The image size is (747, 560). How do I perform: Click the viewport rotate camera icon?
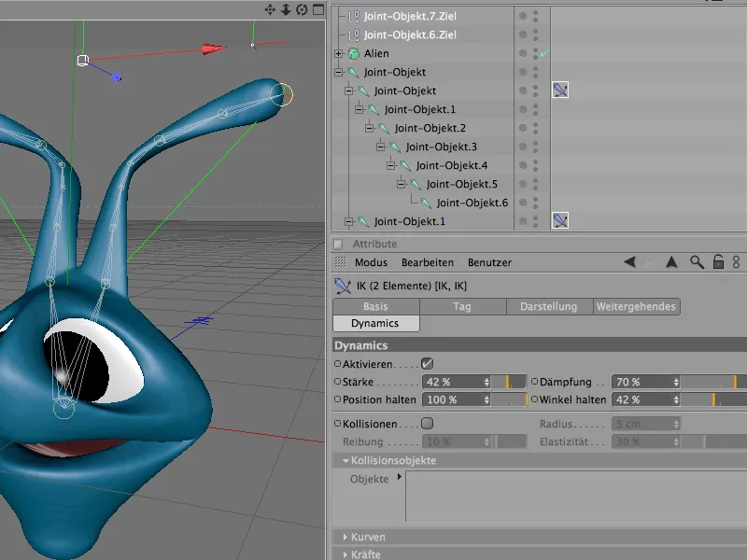[302, 9]
